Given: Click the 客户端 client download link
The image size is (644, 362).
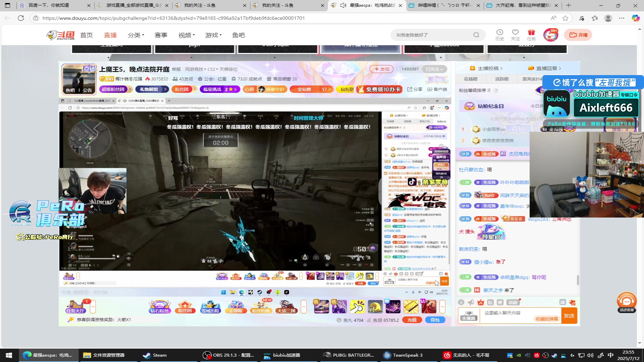Looking at the screenshot, I should (437, 89).
